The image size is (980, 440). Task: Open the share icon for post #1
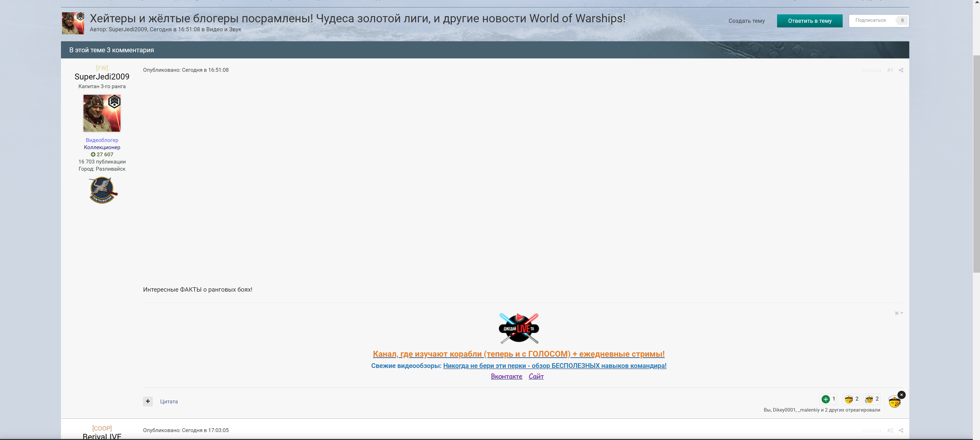[x=901, y=70]
